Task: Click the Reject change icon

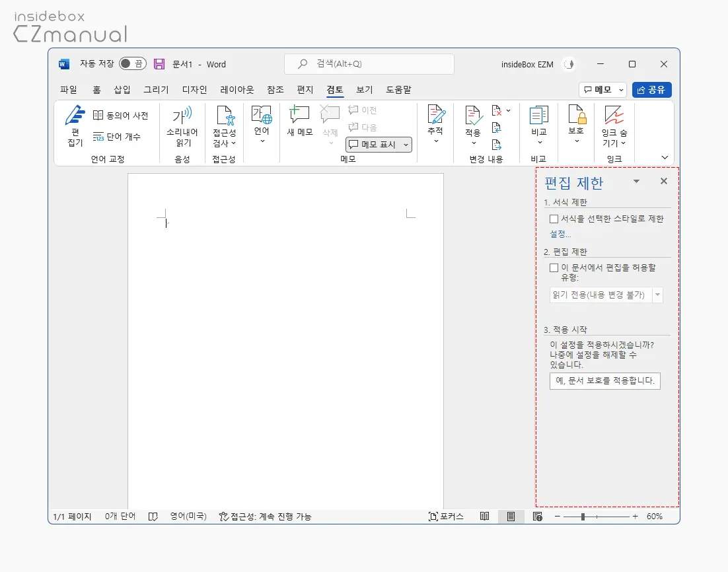Action: [x=496, y=110]
